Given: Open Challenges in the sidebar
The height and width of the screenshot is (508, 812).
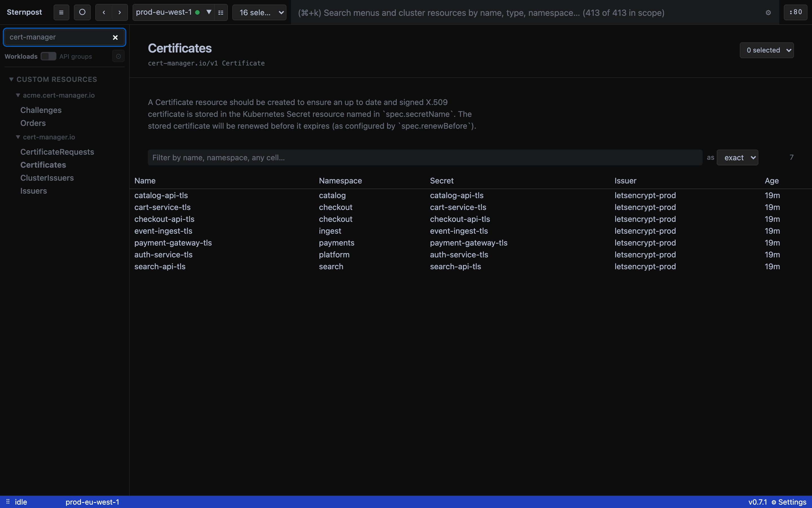Looking at the screenshot, I should [x=41, y=110].
